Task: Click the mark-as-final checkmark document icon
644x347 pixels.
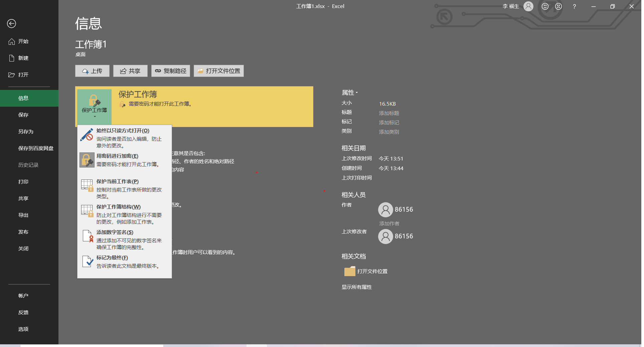Action: (88, 261)
